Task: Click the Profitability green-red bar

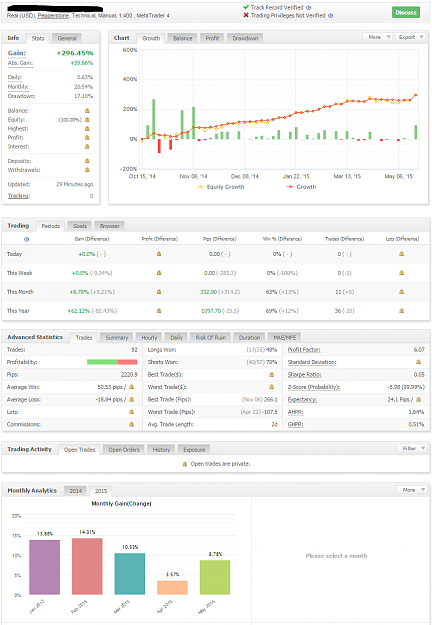Action: click(112, 362)
